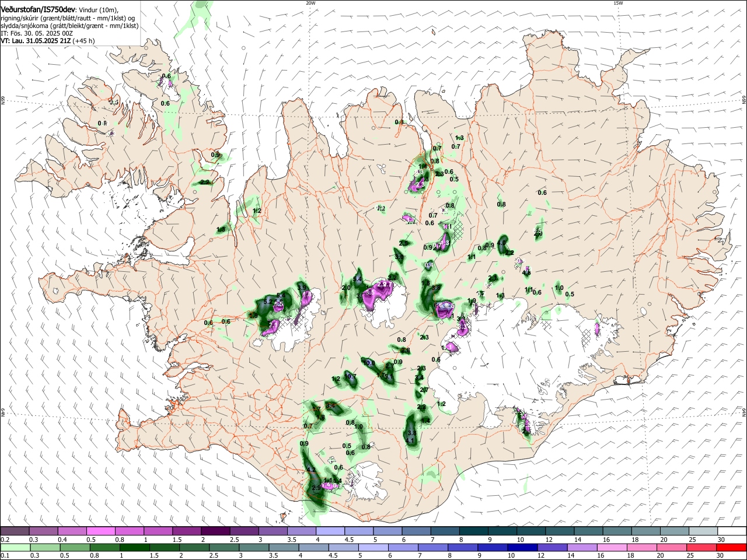Click the 0.1 label in the rain legend

pos(5,556)
